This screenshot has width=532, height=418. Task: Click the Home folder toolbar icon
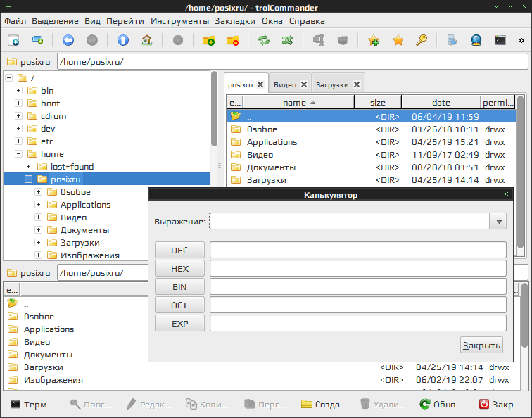146,40
